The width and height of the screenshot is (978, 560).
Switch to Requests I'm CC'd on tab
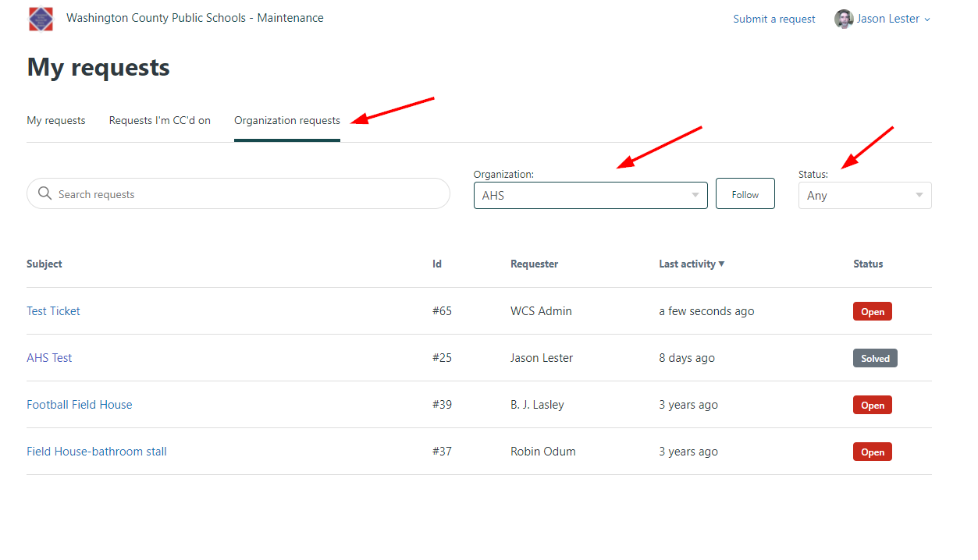click(160, 120)
